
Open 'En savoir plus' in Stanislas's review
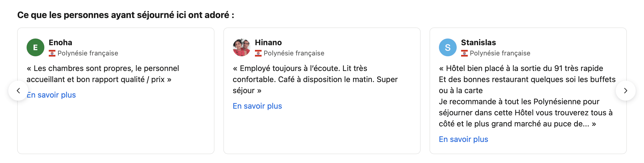point(464,139)
